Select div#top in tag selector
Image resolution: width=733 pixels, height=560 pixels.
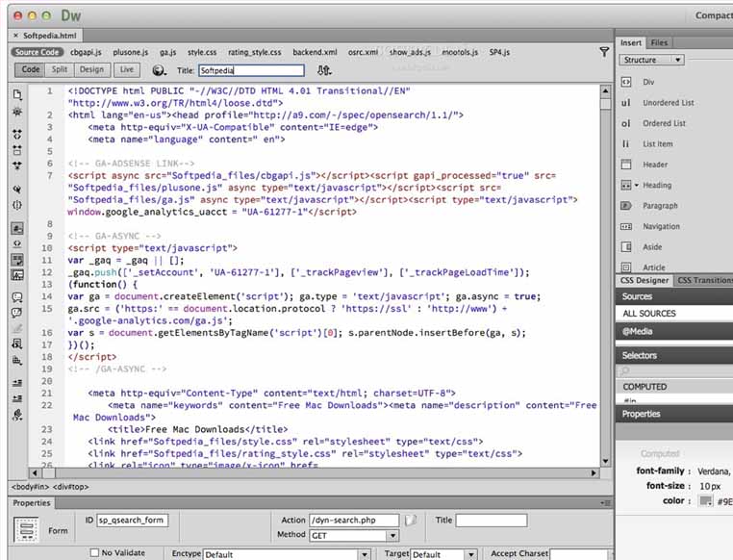click(70, 487)
